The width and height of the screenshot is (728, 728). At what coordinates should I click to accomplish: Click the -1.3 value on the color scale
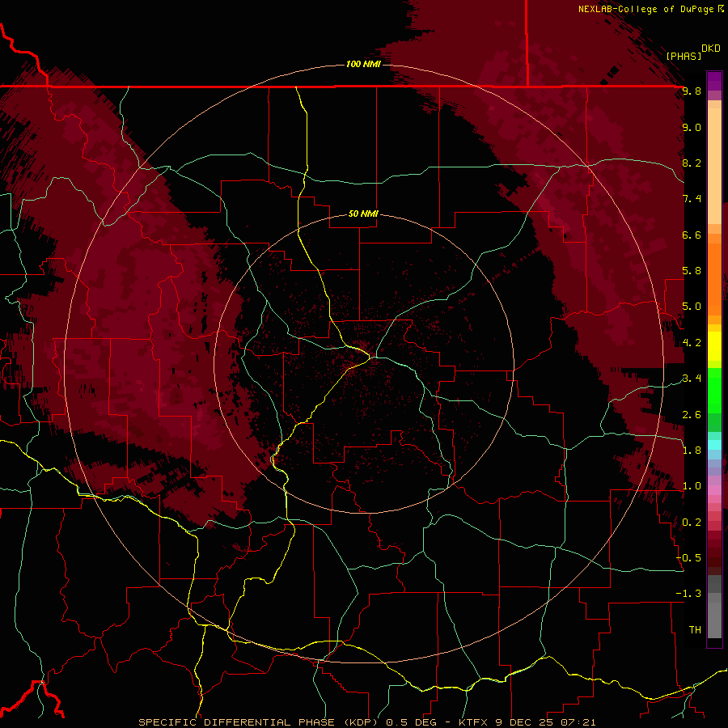(688, 594)
